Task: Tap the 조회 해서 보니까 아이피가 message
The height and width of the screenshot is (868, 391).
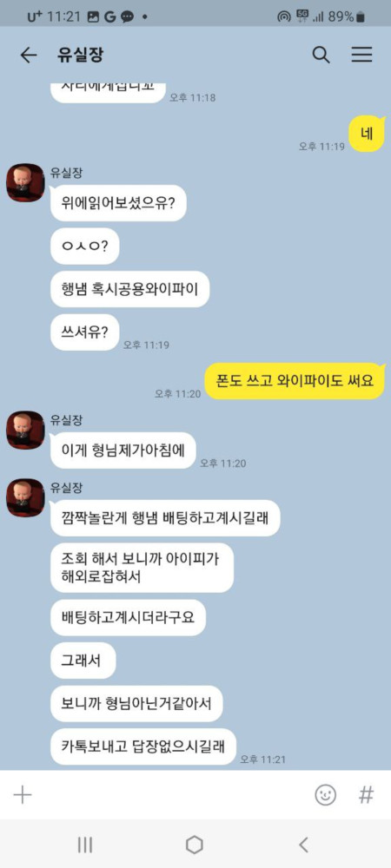Action: pos(142,568)
